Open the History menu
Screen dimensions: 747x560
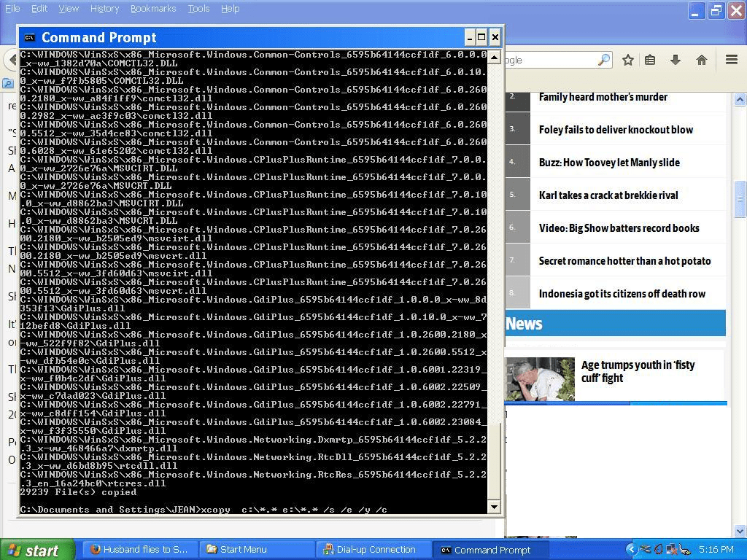(x=104, y=8)
